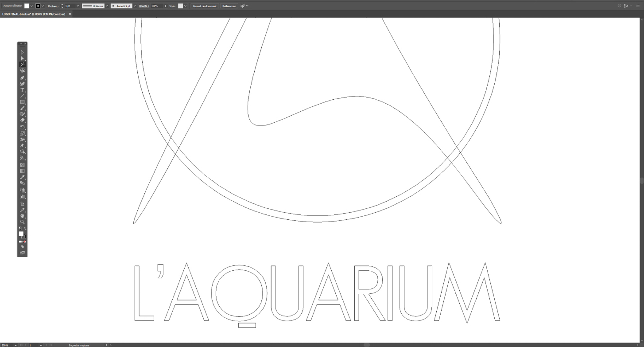Select the Symbol Sprayer tool
The width and height of the screenshot is (644, 347).
22,191
